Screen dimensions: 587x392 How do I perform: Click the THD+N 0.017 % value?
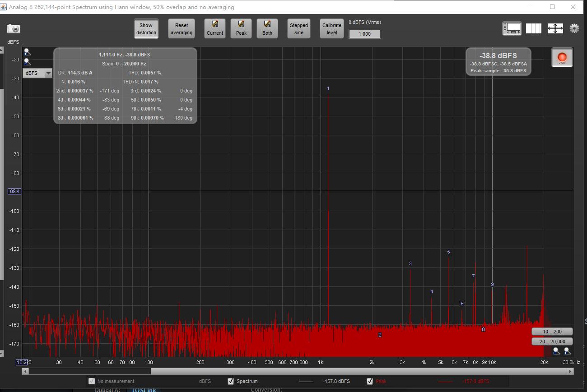pyautogui.click(x=149, y=82)
